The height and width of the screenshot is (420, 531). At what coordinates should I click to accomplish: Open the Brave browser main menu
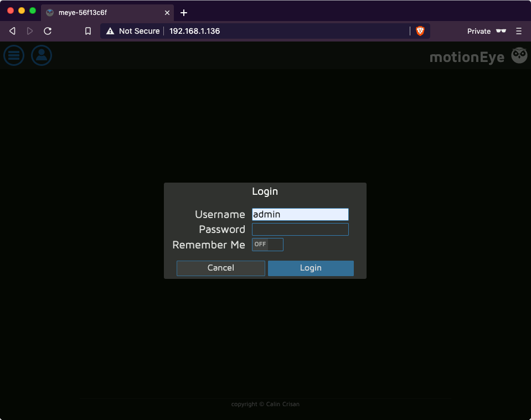518,31
